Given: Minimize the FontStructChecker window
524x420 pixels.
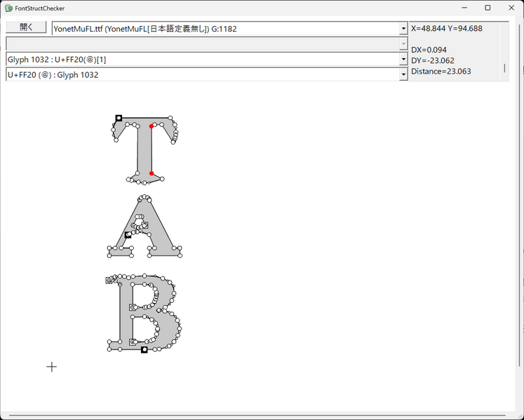Looking at the screenshot, I should click(x=464, y=8).
